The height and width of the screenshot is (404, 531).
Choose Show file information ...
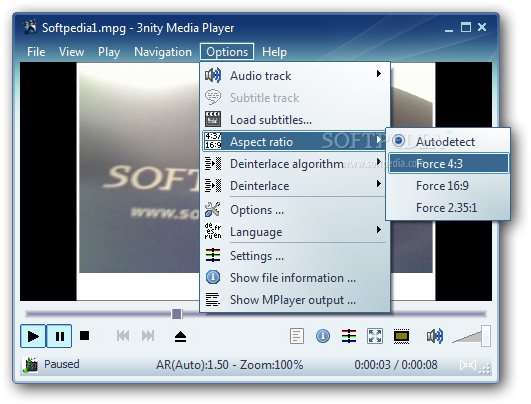point(295,278)
